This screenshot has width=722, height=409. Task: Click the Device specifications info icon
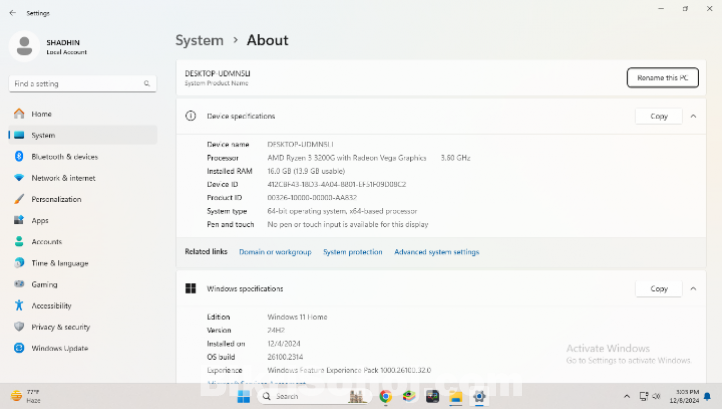[191, 116]
